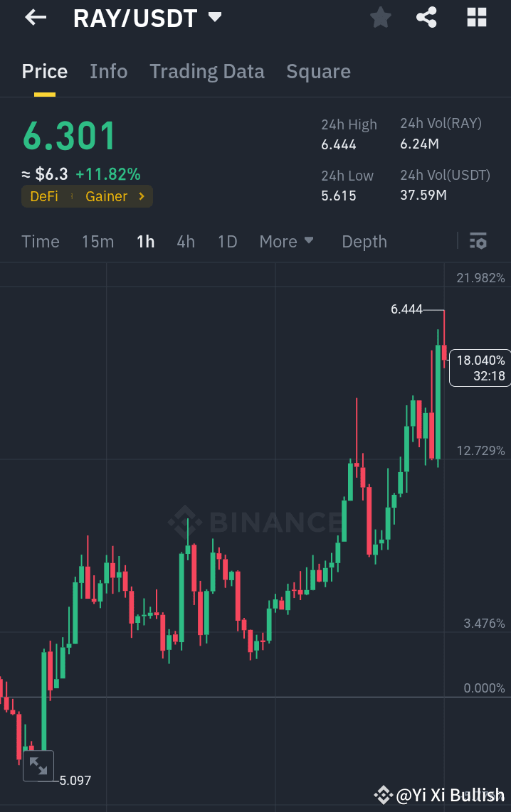Select the 6.444 high price marker on chart
The width and height of the screenshot is (511, 812).
pos(408,309)
